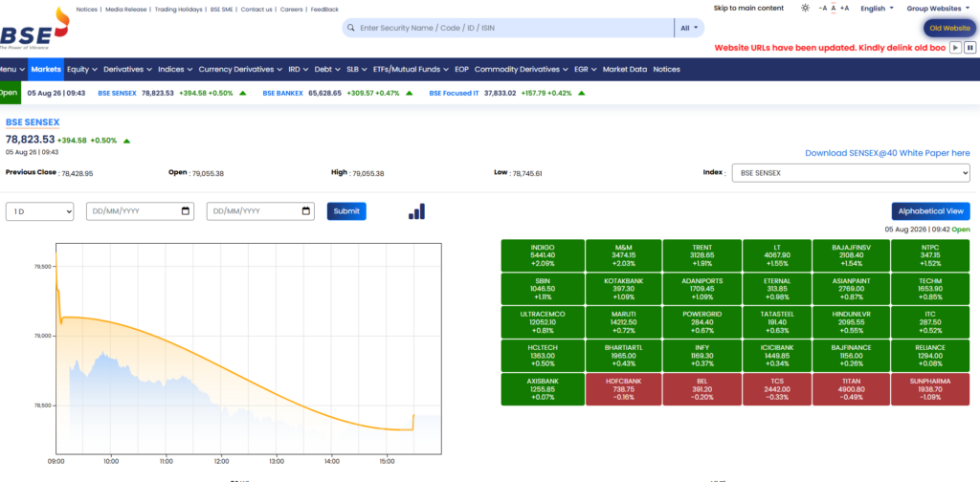
Task: Open Download SENSEX@40 White Paper link
Action: pos(887,153)
